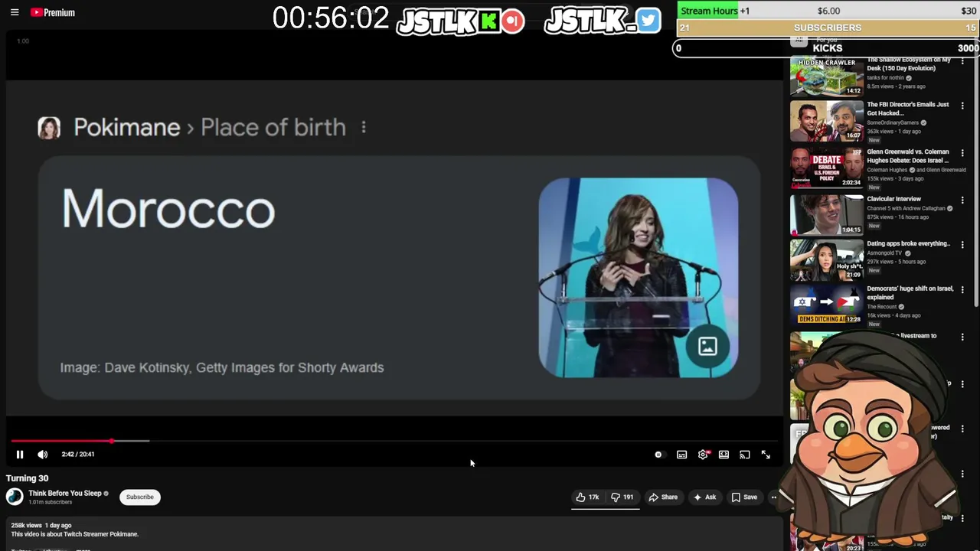Screen dimensions: 980x551
Task: Click the red scrubber dot on timeline
Action: pyautogui.click(x=112, y=441)
